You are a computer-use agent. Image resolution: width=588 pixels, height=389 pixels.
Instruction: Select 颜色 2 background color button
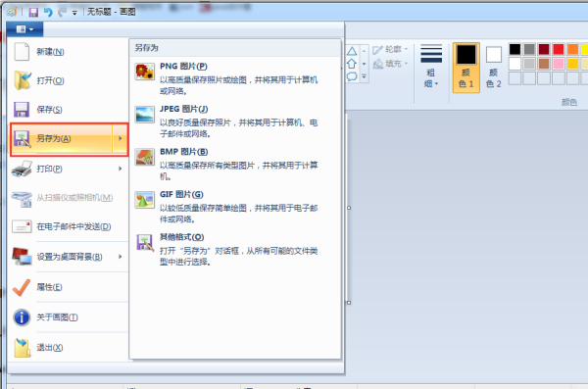494,68
